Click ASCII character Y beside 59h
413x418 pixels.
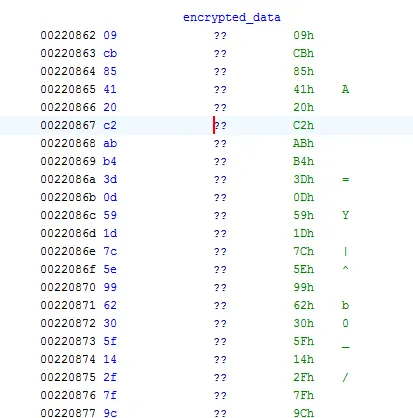pyautogui.click(x=345, y=215)
